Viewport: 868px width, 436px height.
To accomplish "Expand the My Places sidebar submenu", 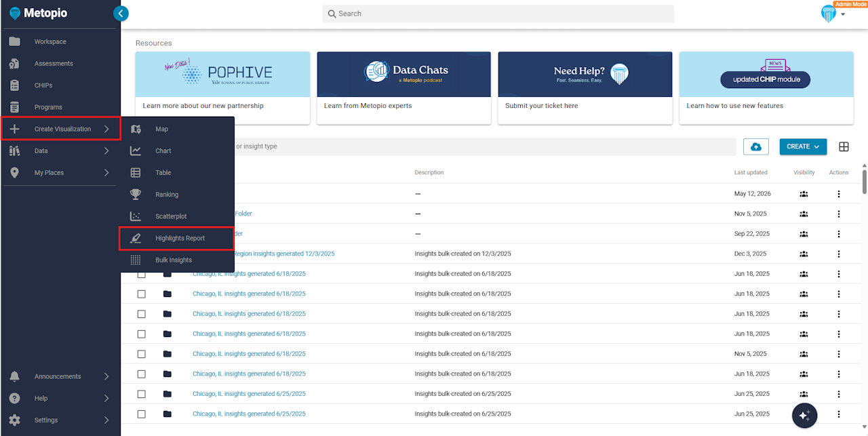I will [x=60, y=173].
